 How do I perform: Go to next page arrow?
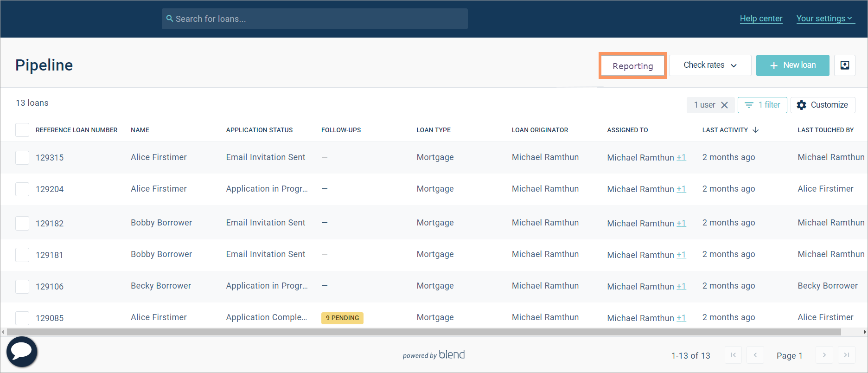824,355
